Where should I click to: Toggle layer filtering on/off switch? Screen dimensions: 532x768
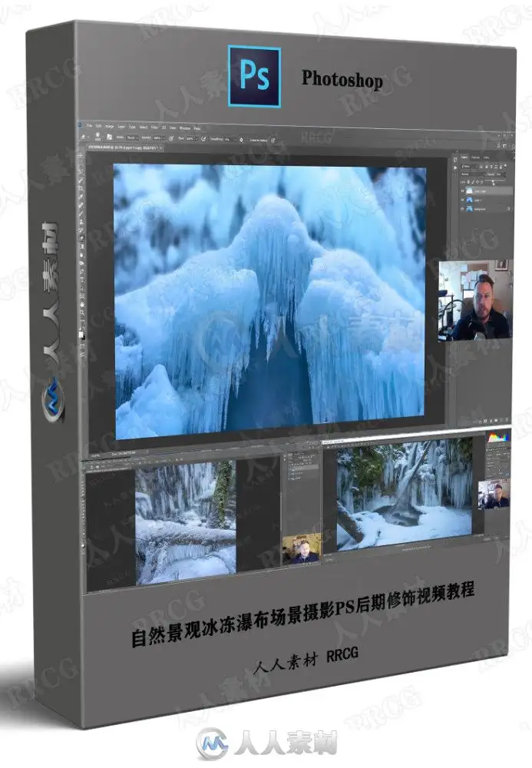pyautogui.click(x=505, y=166)
